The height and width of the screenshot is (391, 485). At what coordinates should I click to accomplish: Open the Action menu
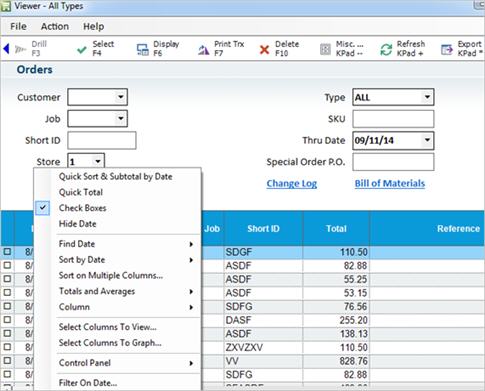click(55, 26)
